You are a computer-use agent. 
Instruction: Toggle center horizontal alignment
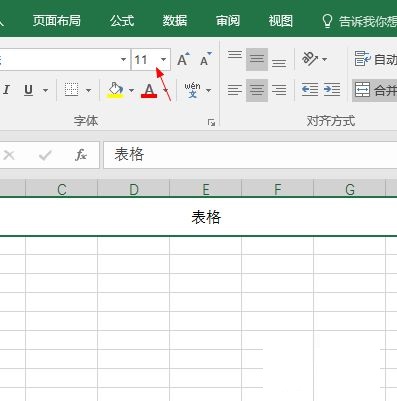coord(257,90)
